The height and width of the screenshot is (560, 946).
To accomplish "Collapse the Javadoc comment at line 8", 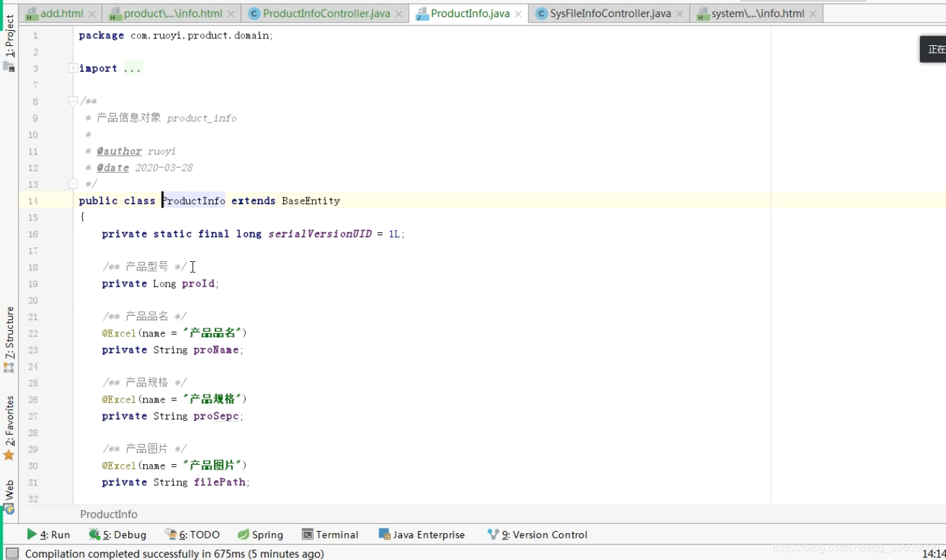I will pos(73,101).
